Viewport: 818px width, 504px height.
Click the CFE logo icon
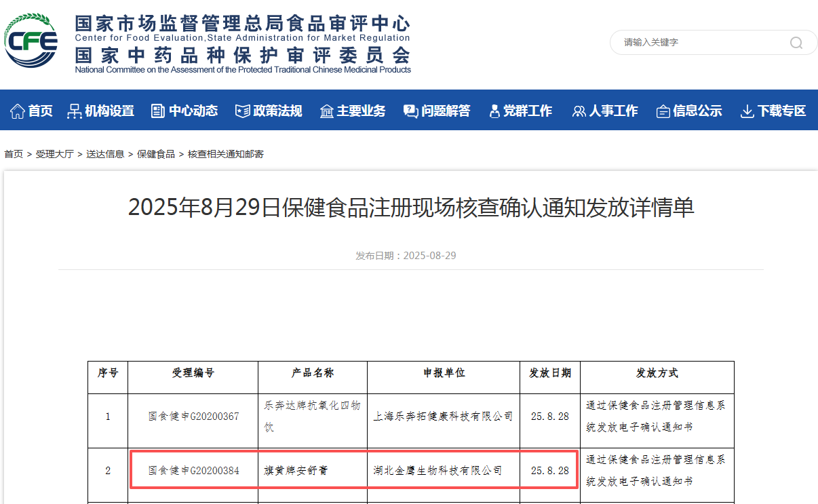(31, 41)
